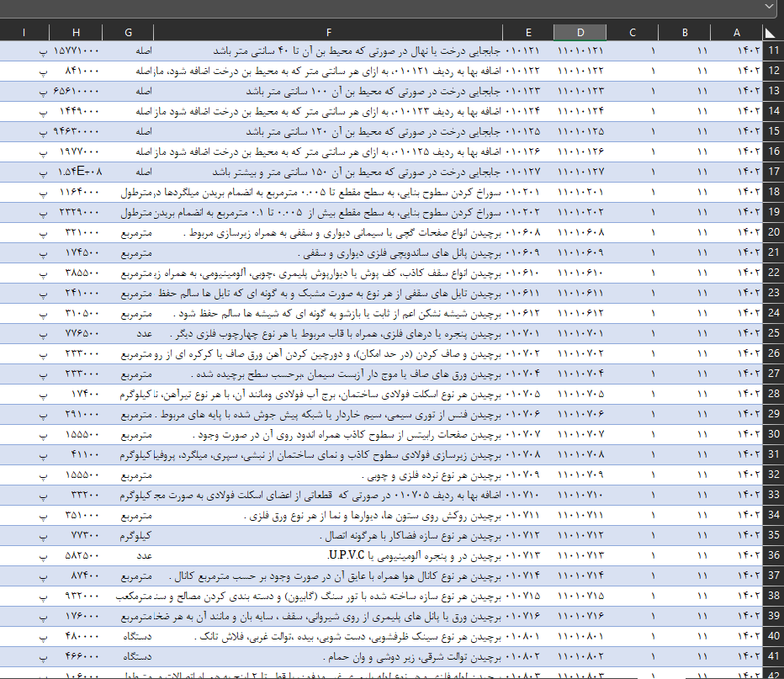This screenshot has height=679, width=784.
Task: Select column D header
Action: (580, 33)
